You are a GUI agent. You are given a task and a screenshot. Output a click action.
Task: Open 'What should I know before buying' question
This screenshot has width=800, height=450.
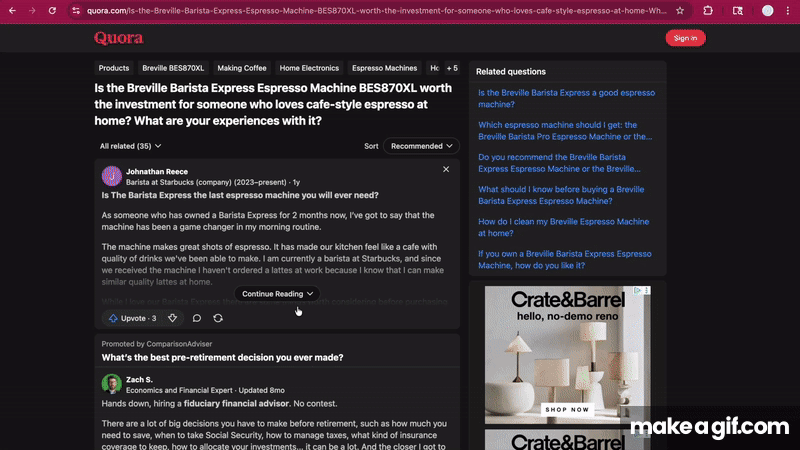(561, 195)
